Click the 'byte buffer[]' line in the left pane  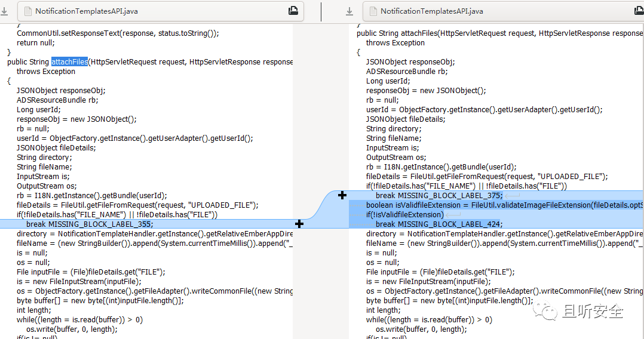(100, 300)
